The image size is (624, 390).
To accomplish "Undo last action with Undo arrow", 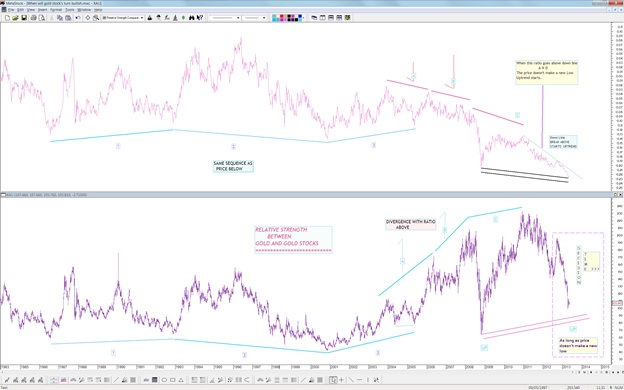I will pyautogui.click(x=78, y=18).
